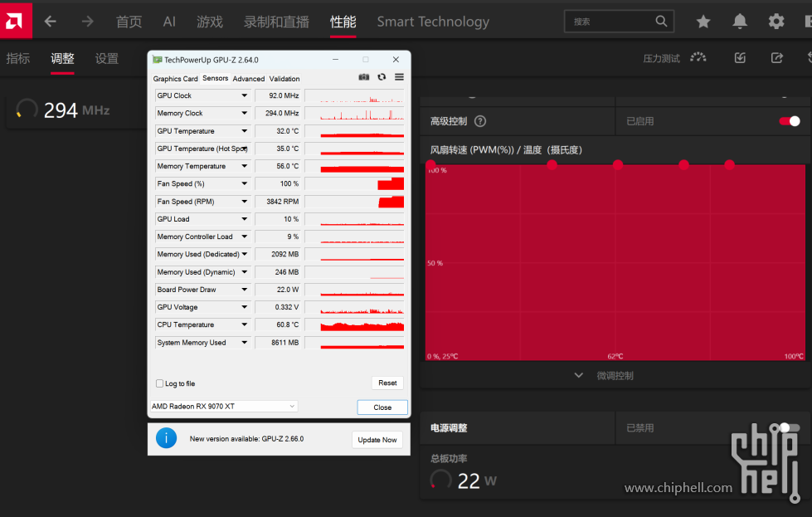This screenshot has width=812, height=517.
Task: Open the Fan Speed (RPM) sensor dropdown
Action: click(245, 201)
